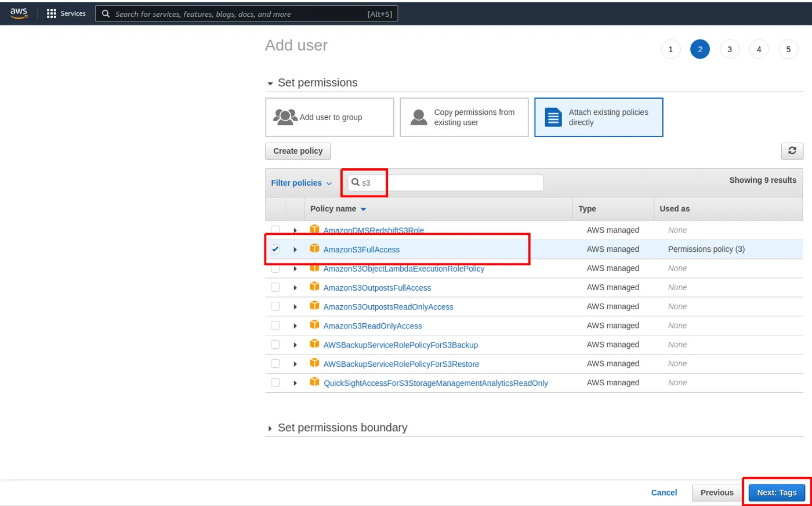Click the Copy permissions user silhouette icon

(x=419, y=117)
